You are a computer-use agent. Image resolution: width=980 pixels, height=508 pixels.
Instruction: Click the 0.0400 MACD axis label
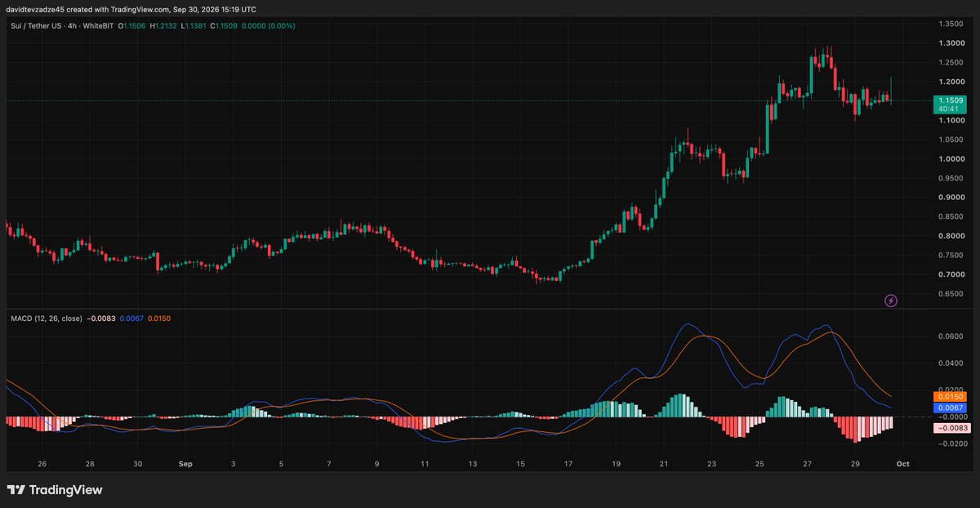pyautogui.click(x=949, y=363)
